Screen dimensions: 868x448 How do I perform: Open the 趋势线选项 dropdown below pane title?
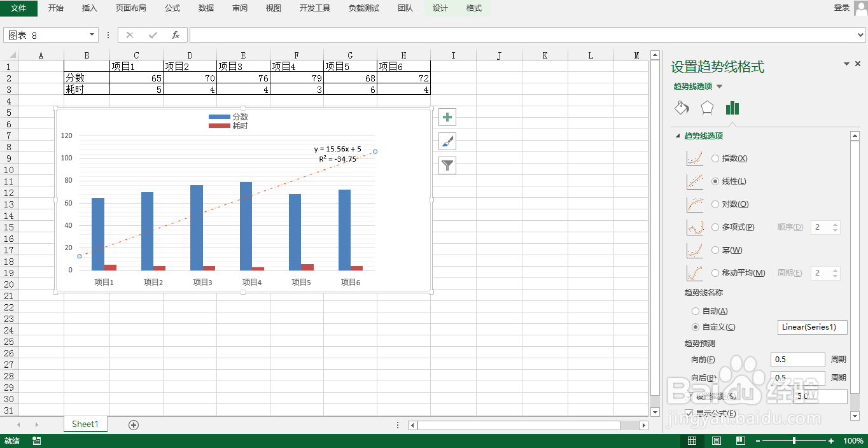720,87
